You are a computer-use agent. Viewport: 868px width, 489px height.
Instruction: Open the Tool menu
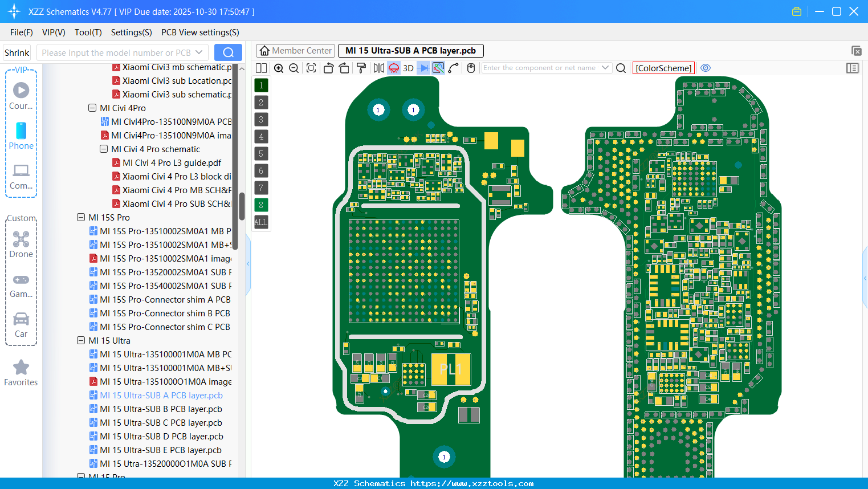88,32
